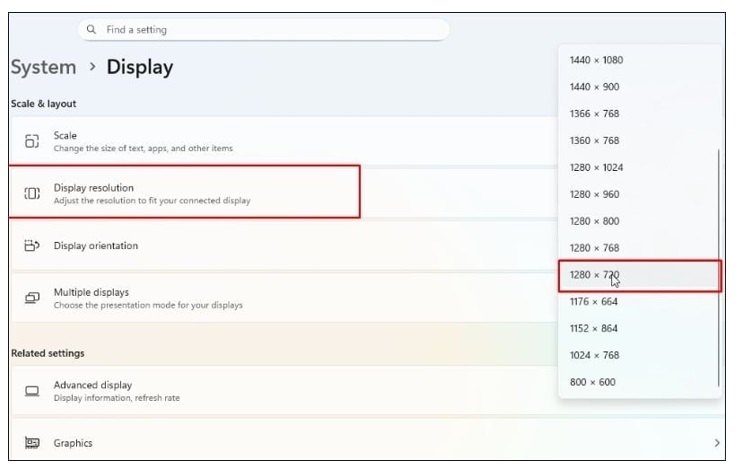This screenshot has width=746, height=469.
Task: Click the search magnifier icon
Action: click(x=92, y=30)
